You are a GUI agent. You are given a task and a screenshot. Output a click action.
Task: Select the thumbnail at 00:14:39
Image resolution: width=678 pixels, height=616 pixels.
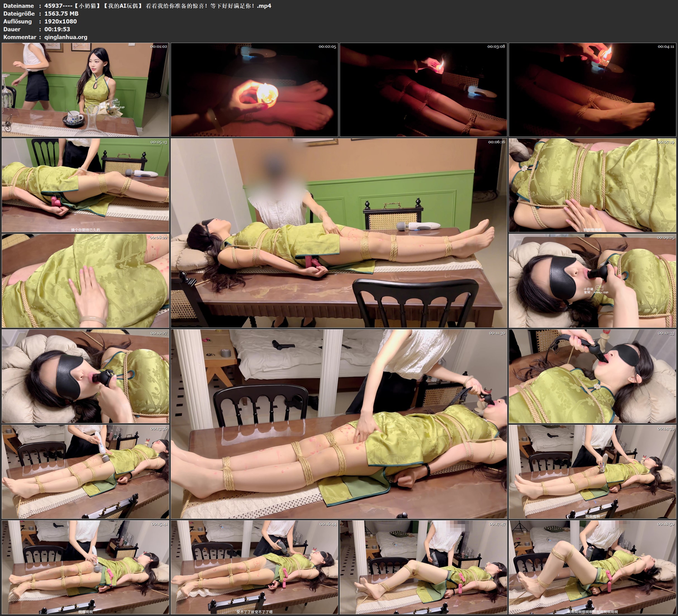[592, 472]
